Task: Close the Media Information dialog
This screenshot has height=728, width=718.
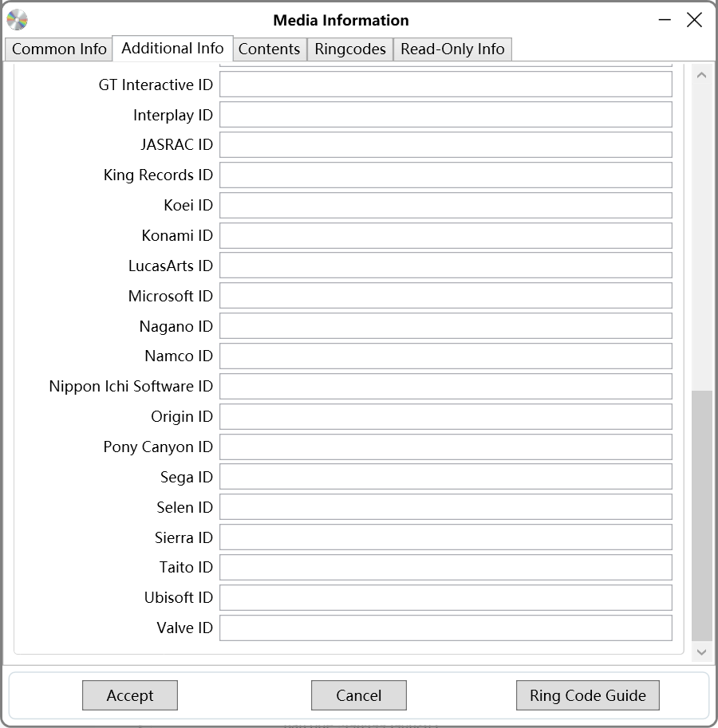Action: (694, 20)
